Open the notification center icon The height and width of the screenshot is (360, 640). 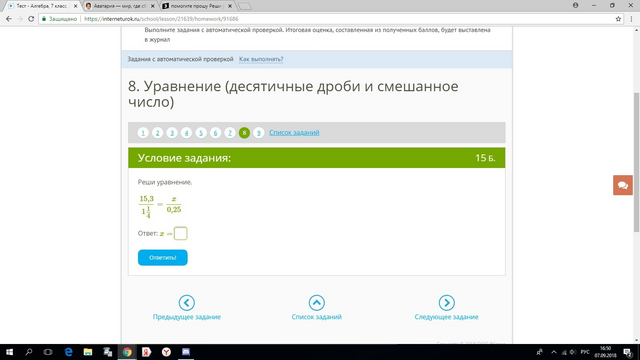[627, 352]
